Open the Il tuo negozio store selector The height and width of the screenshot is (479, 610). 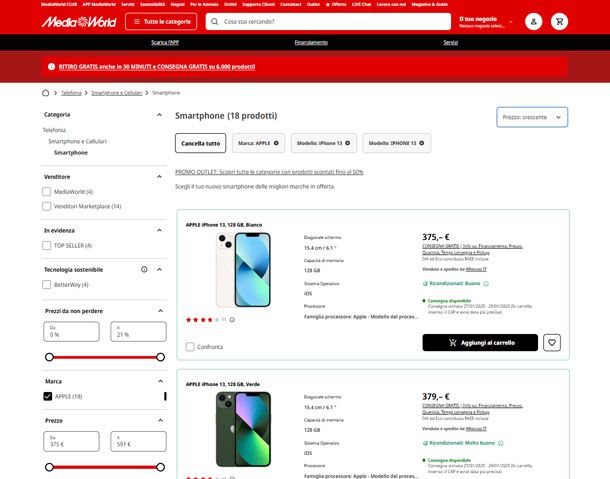click(486, 22)
